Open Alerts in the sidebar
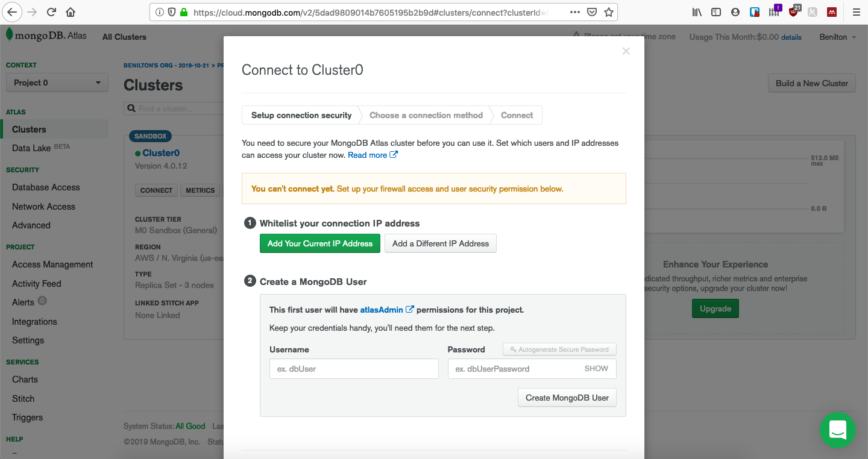 click(23, 302)
